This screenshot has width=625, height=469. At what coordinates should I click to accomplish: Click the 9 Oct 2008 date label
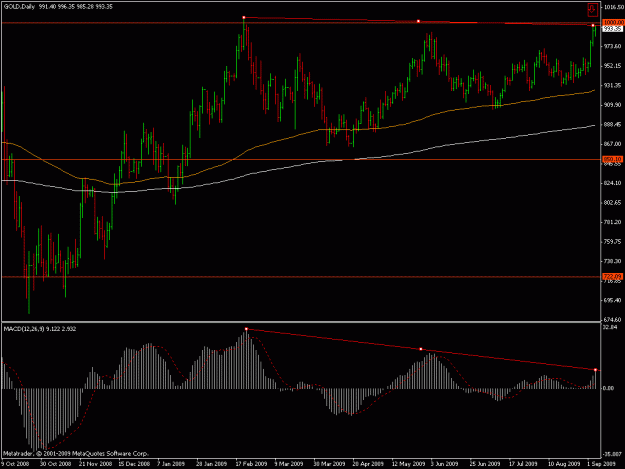(15, 464)
